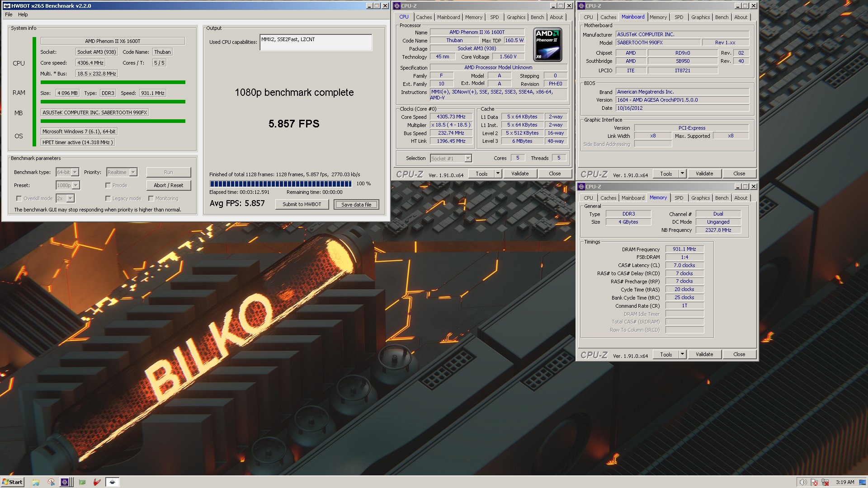The height and width of the screenshot is (488, 868).
Task: Open the Windows Start button
Action: (13, 482)
